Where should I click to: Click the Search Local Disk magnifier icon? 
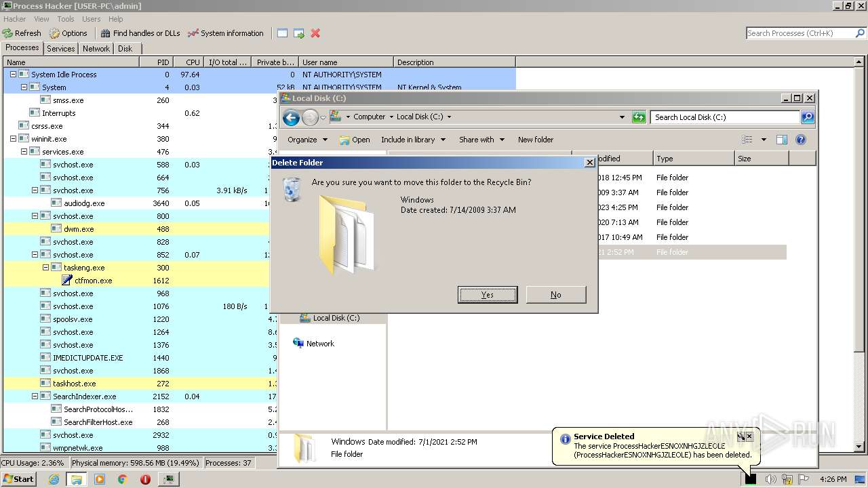pos(807,117)
